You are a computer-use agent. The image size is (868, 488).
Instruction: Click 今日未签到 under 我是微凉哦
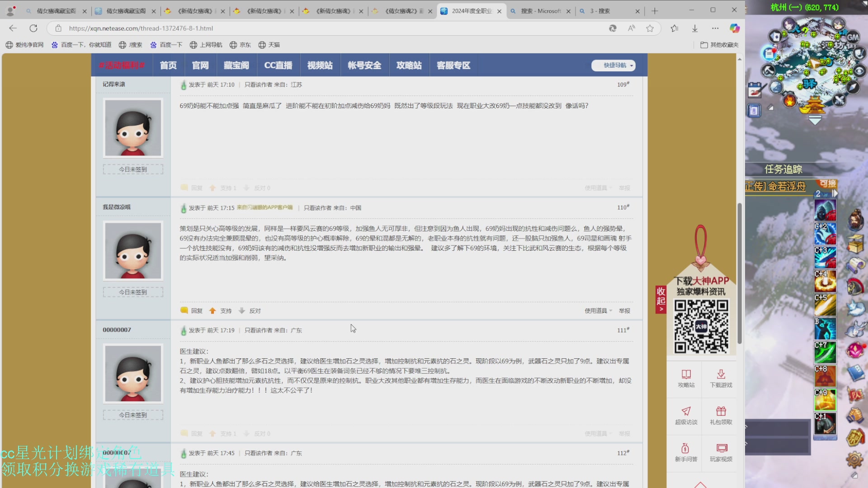133,292
